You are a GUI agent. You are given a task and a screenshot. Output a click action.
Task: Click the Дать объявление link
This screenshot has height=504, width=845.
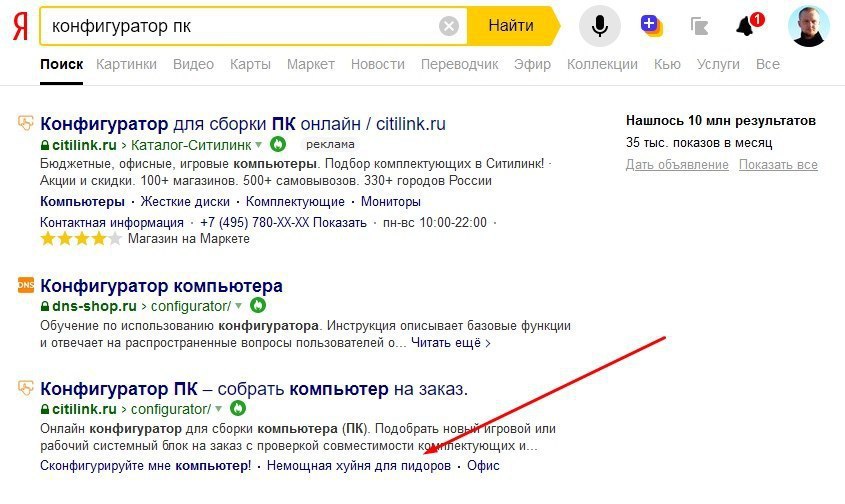(x=677, y=165)
